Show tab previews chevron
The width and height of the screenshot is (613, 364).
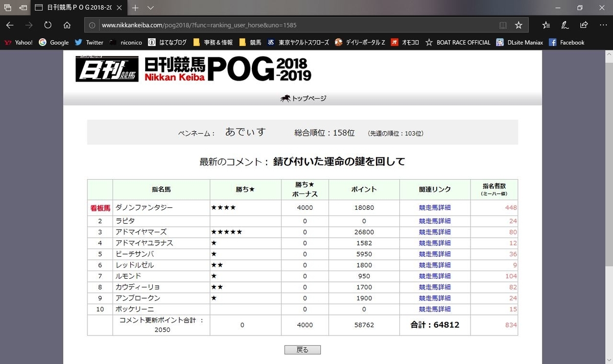[x=151, y=8]
